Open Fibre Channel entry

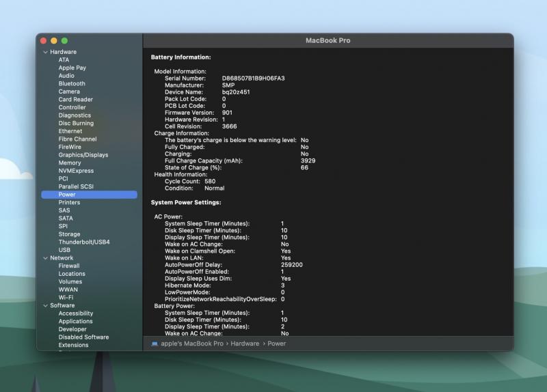[77, 139]
